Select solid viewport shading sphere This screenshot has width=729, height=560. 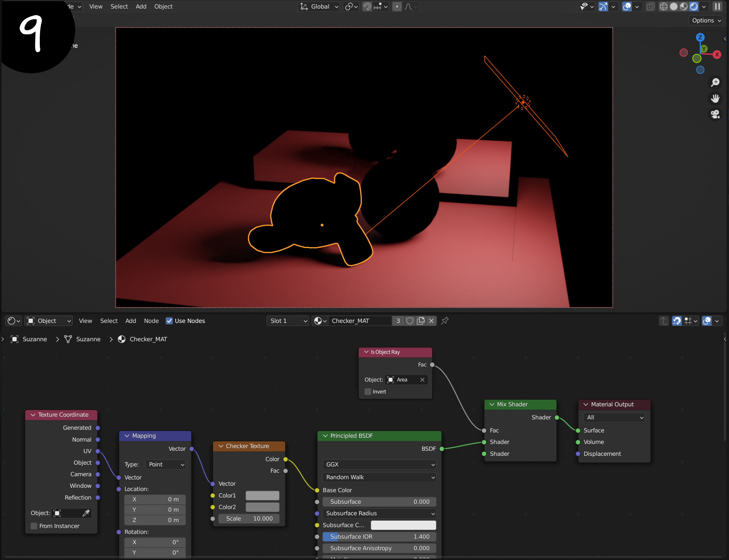(x=674, y=7)
